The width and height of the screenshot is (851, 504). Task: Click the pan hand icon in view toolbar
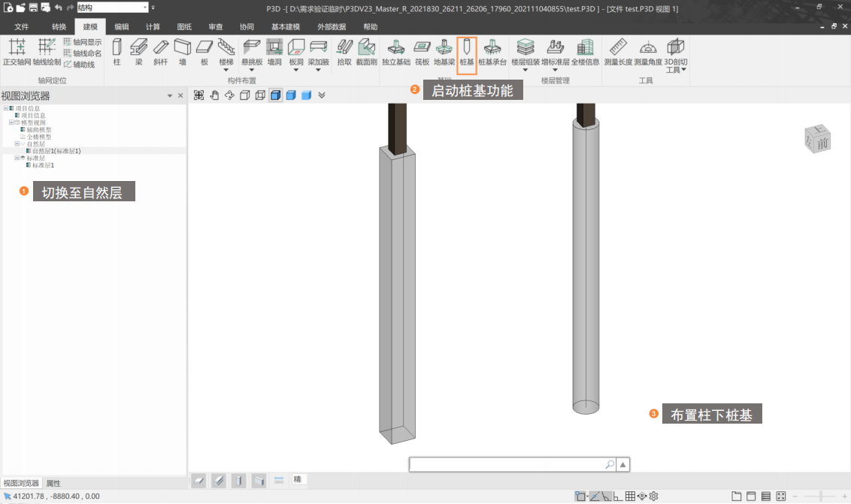click(x=214, y=95)
